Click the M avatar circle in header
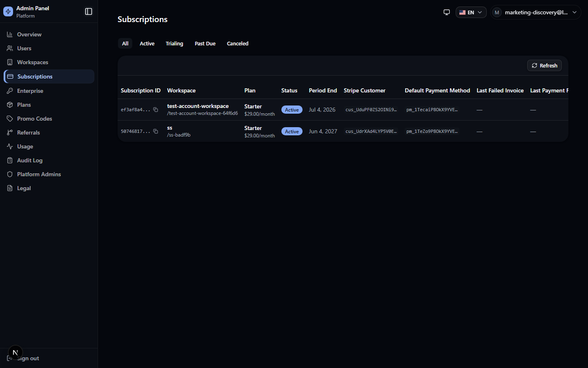Viewport: 588px width, 368px height. point(497,12)
